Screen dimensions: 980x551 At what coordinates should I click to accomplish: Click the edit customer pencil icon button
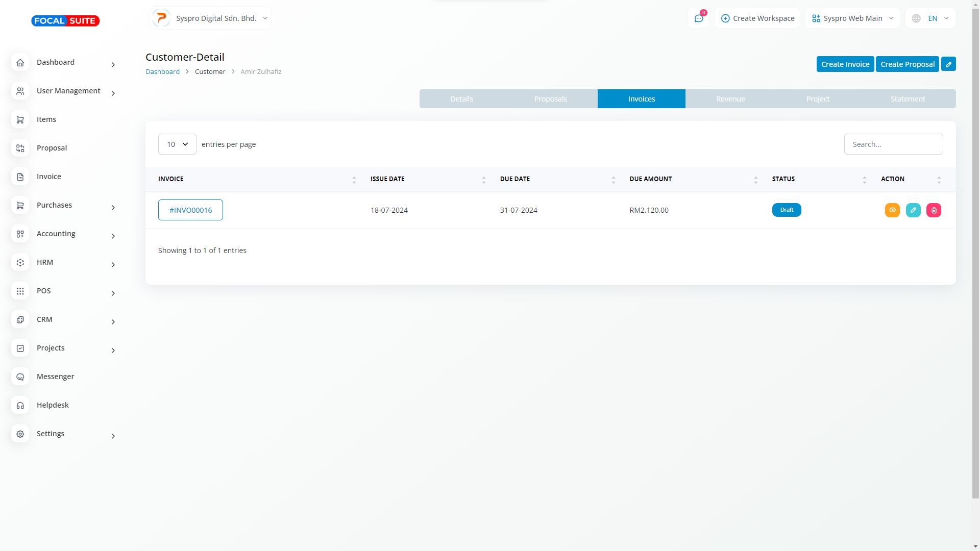(948, 64)
